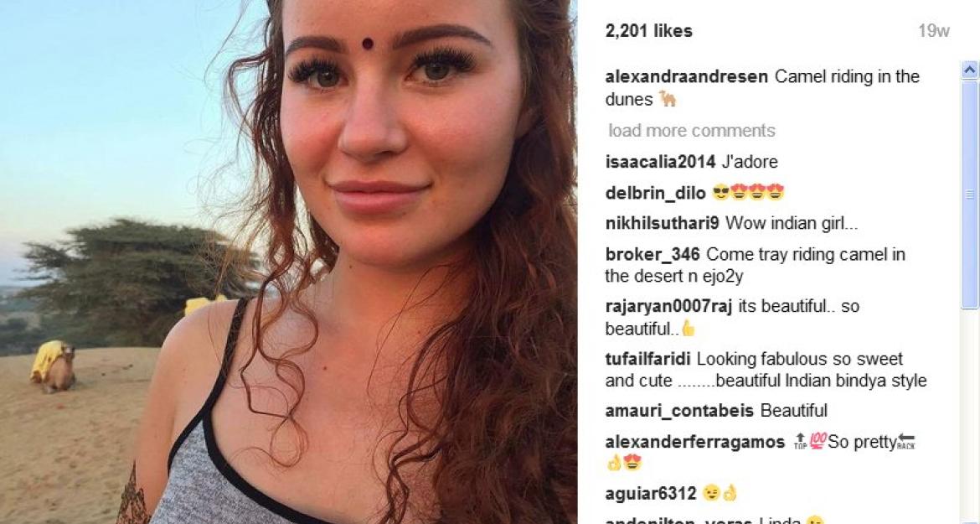Click the 100 emoji in alexanderferragamos comment

tap(818, 442)
